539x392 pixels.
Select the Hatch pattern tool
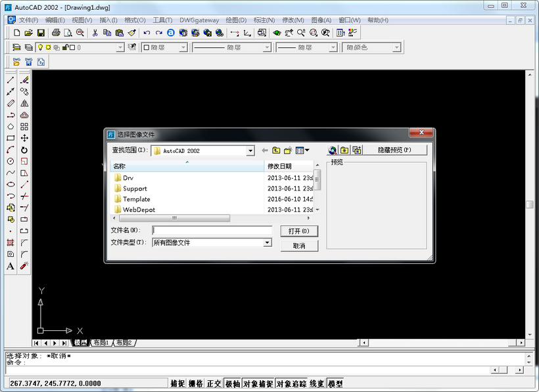point(11,243)
